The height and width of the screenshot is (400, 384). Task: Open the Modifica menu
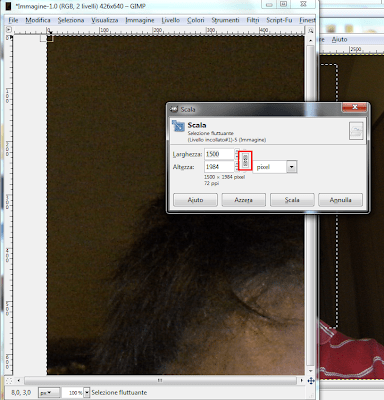tap(38, 20)
